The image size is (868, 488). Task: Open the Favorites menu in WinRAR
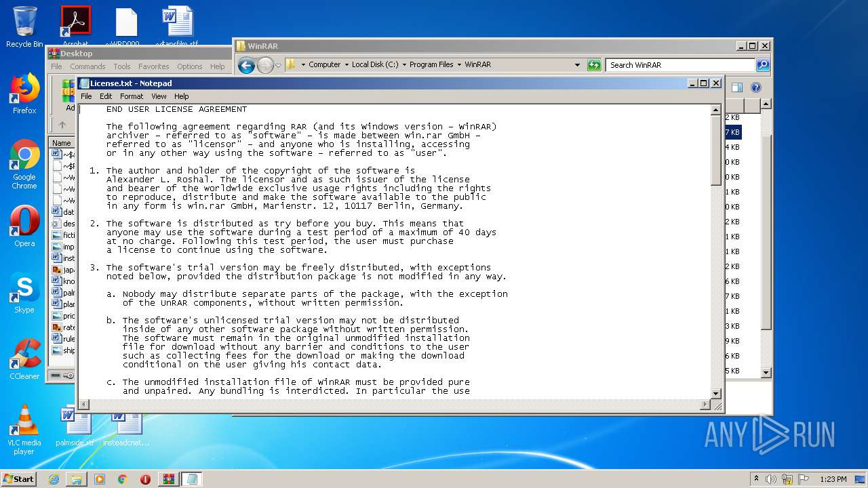tap(154, 66)
